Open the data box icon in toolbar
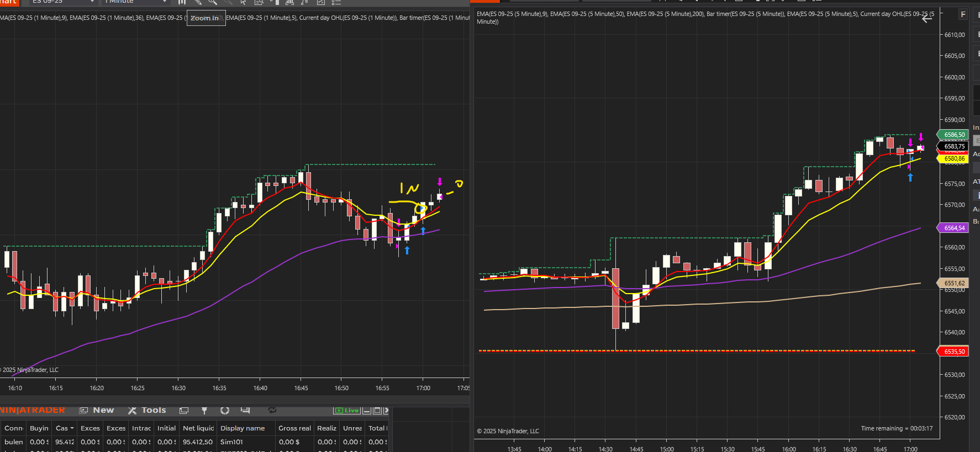 tap(259, 2)
